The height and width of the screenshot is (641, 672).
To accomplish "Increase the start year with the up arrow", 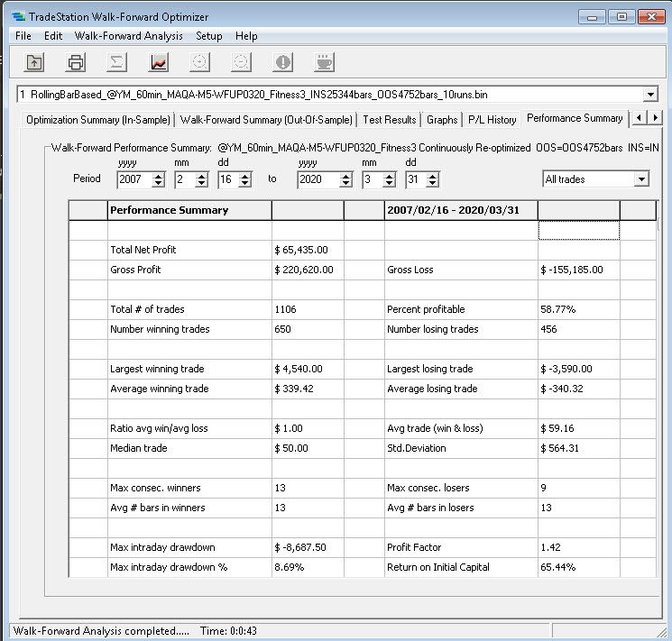I will (x=159, y=175).
